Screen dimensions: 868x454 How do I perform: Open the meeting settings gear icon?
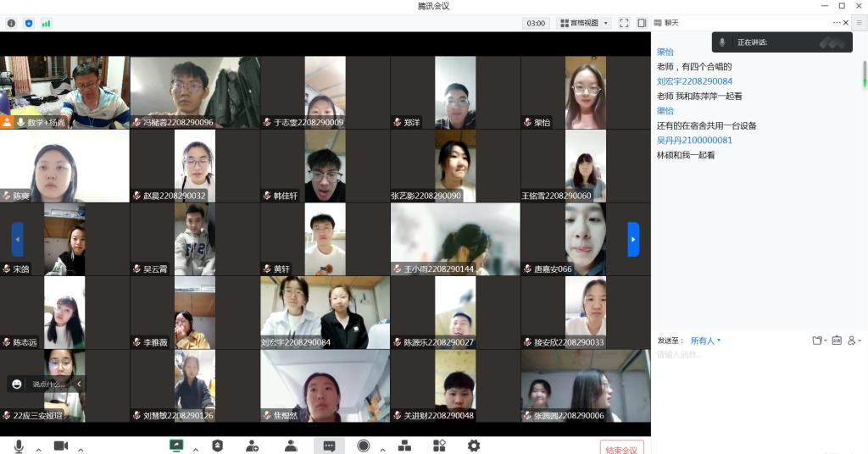click(x=474, y=446)
